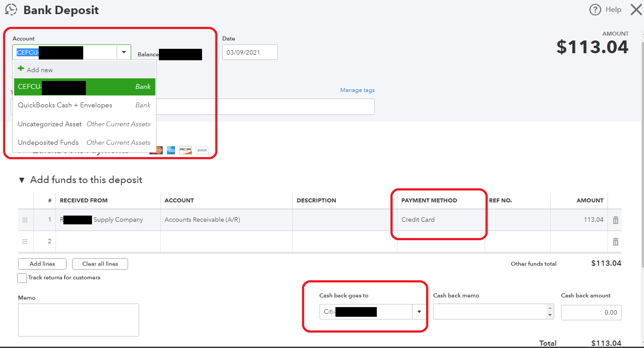
Task: Click the Add lines button
Action: 42,264
